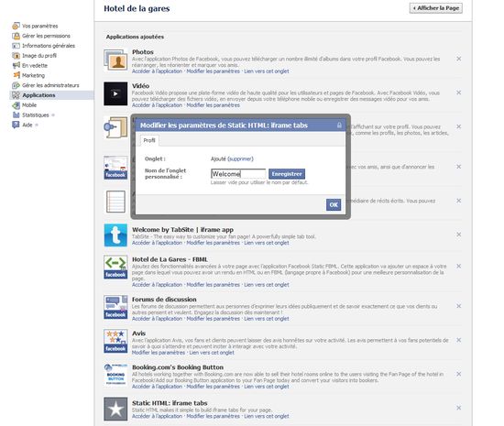The image size is (504, 426).
Task: Open Accéder à l'application for Static HTML
Action: [x=158, y=416]
